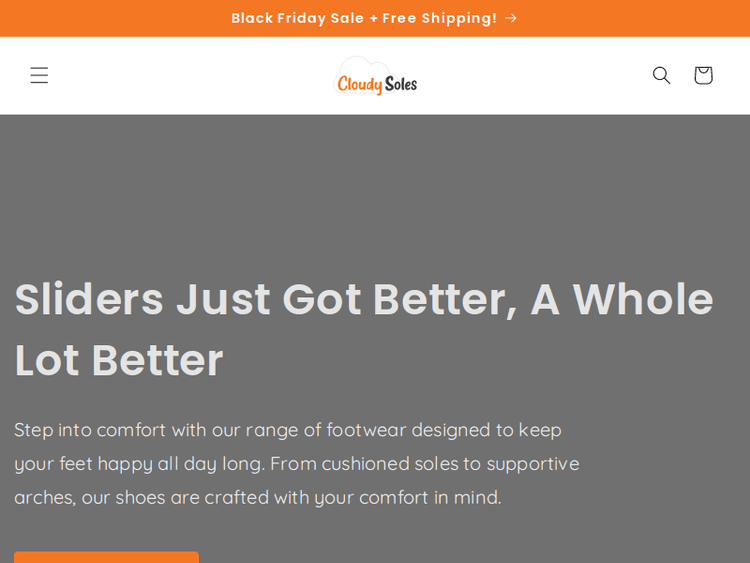View the shopping cart
The image size is (750, 563).
click(703, 75)
